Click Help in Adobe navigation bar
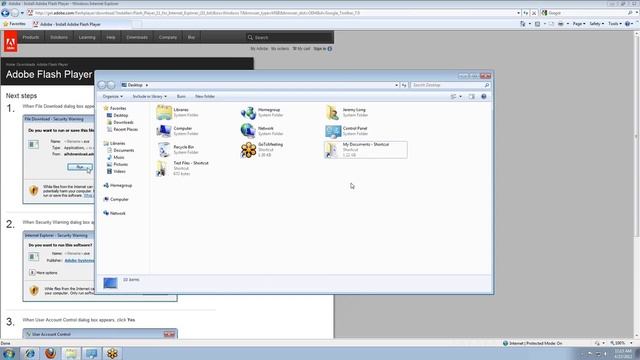Viewport: 640px width, 360px height. click(x=111, y=37)
